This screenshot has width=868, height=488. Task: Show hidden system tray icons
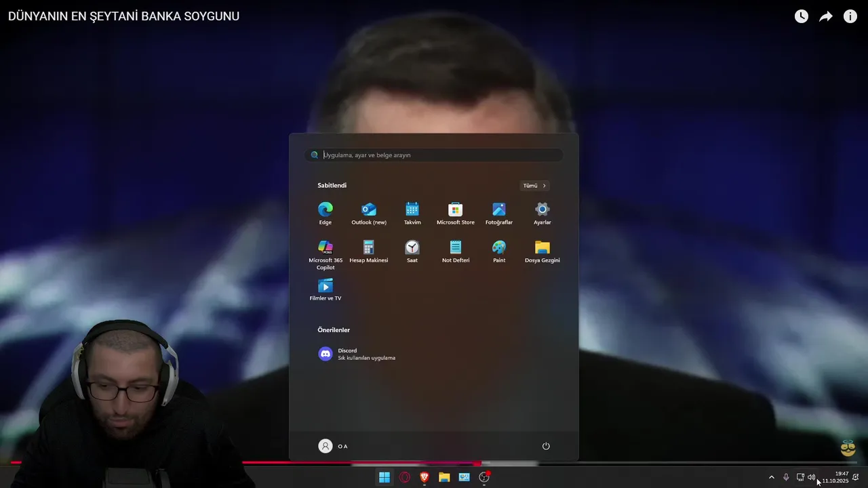click(771, 477)
